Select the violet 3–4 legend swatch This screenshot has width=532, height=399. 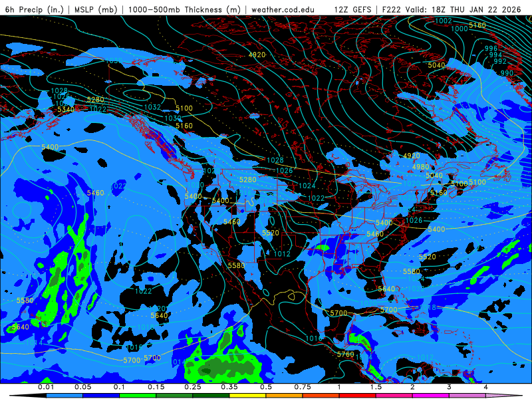tap(467, 396)
